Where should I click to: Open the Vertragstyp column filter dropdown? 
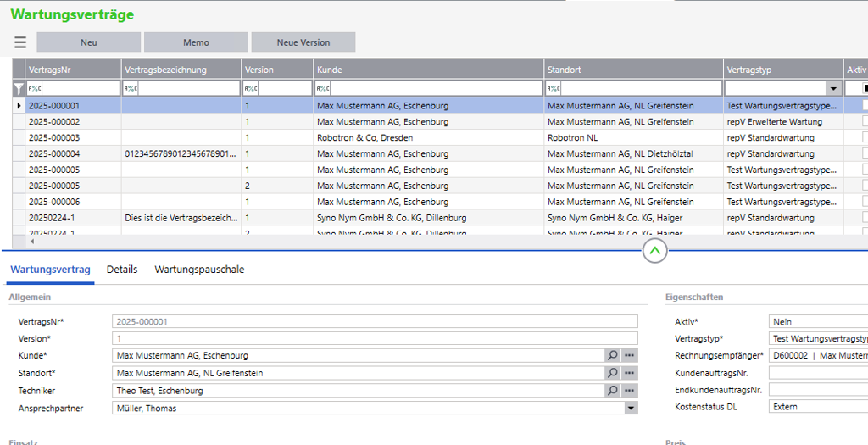click(x=832, y=88)
